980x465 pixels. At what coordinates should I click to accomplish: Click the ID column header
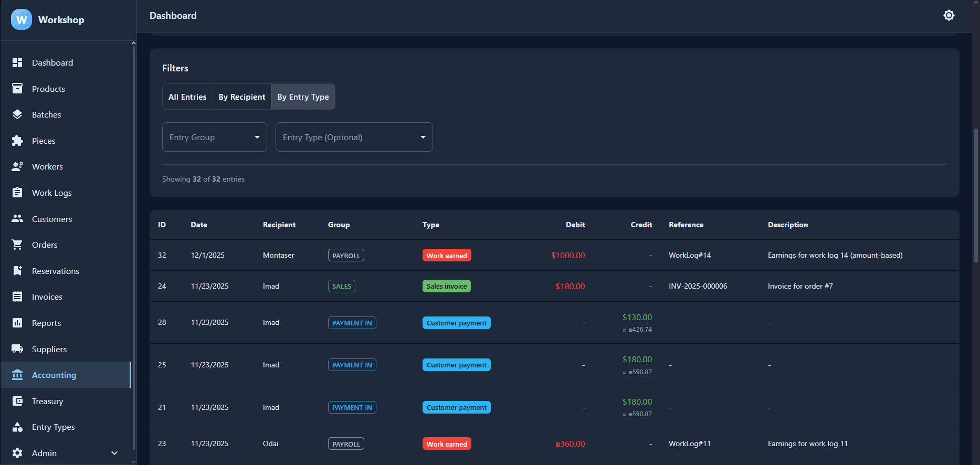[x=162, y=225]
